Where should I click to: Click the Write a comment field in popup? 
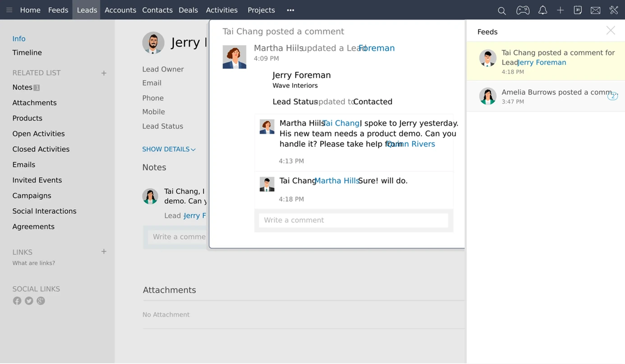click(354, 220)
